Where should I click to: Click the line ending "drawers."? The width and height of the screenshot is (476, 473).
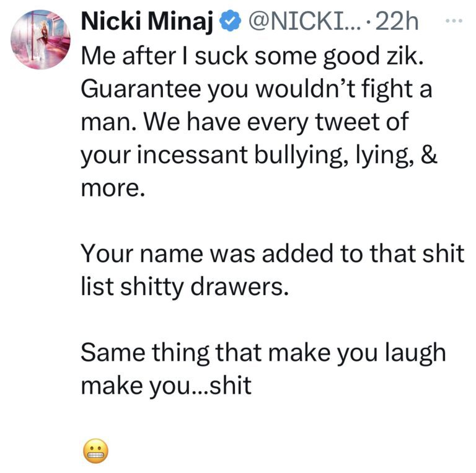tap(185, 286)
